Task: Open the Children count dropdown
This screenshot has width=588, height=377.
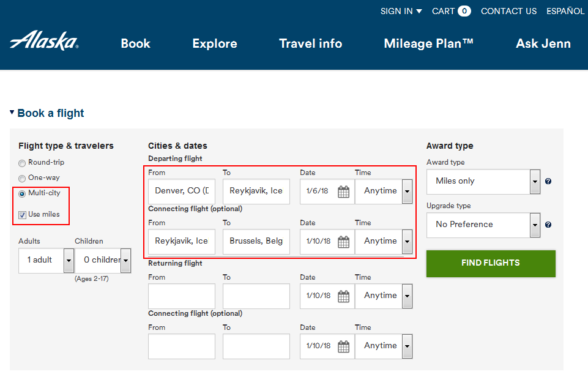Action: [103, 260]
